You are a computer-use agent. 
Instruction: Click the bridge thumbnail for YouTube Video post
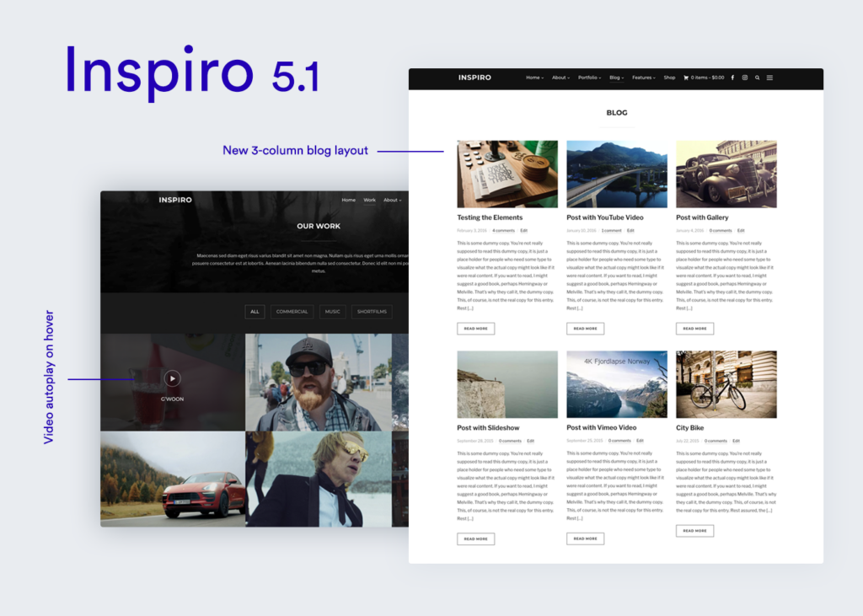pos(616,174)
